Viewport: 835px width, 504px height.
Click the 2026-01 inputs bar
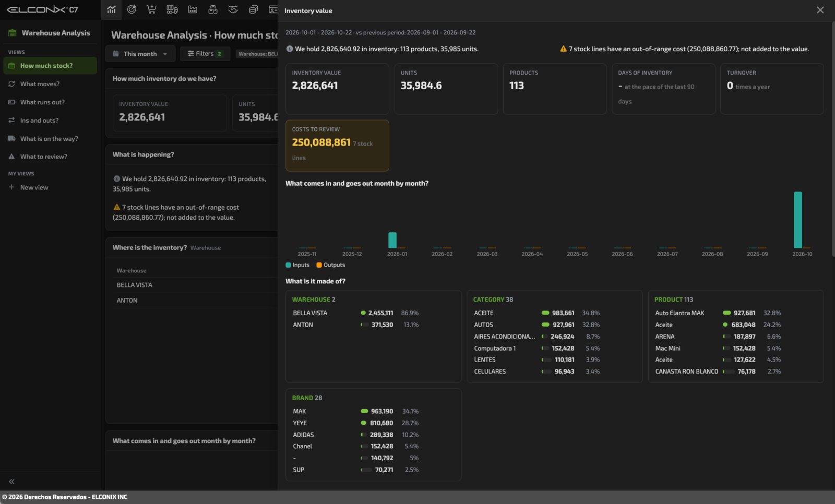coord(392,240)
